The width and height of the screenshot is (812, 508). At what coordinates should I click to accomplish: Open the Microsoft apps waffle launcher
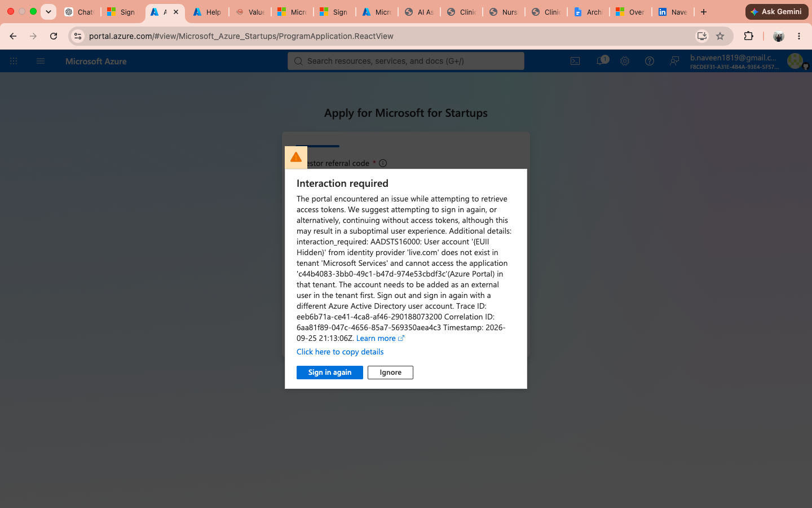[x=14, y=61]
